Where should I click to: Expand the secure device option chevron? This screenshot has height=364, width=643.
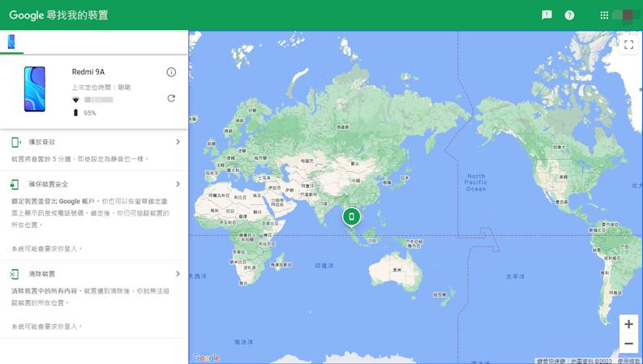click(178, 184)
